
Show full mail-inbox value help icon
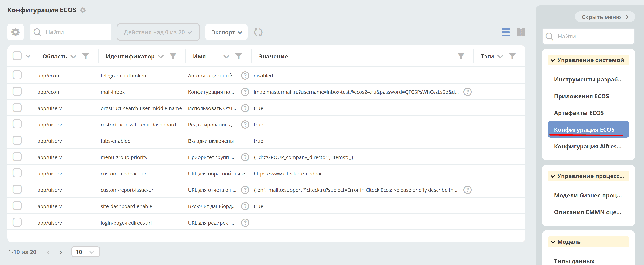tap(468, 92)
